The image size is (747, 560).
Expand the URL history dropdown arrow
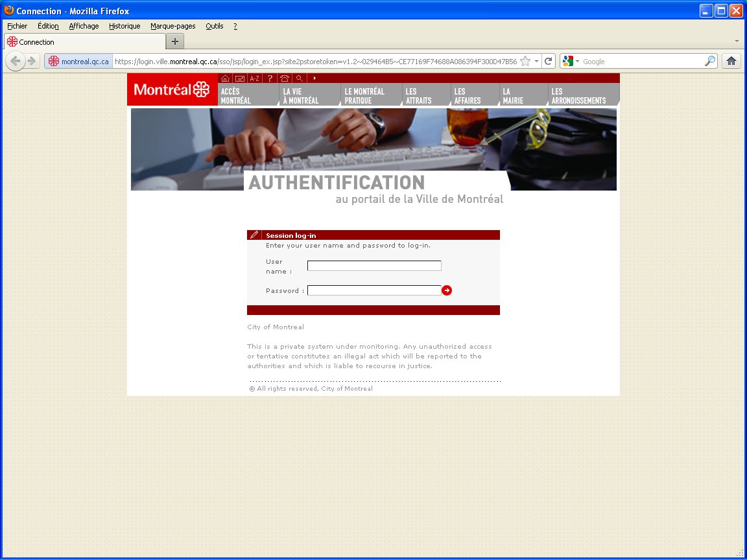[x=537, y=62]
